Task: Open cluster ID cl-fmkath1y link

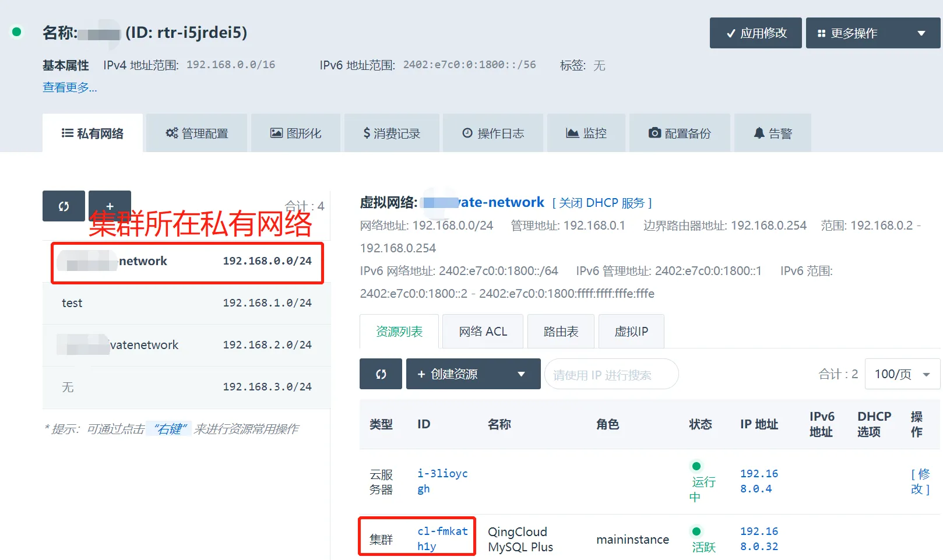Action: click(x=442, y=539)
